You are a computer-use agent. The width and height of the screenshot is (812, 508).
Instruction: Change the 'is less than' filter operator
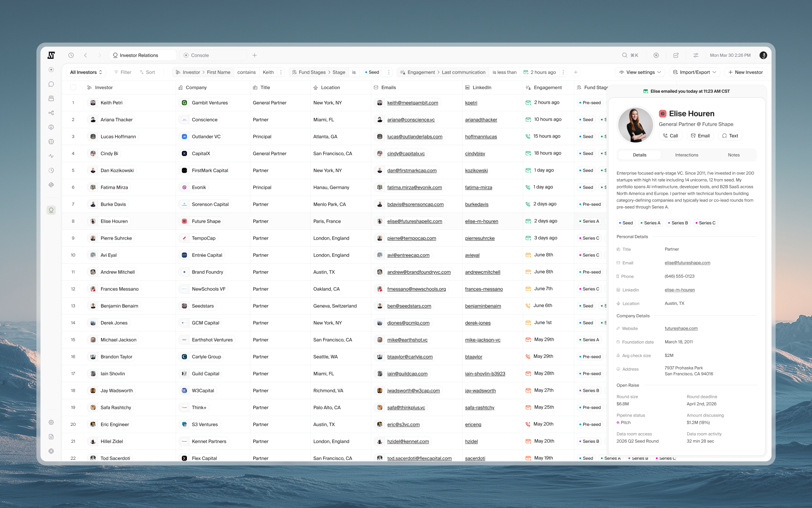(504, 72)
